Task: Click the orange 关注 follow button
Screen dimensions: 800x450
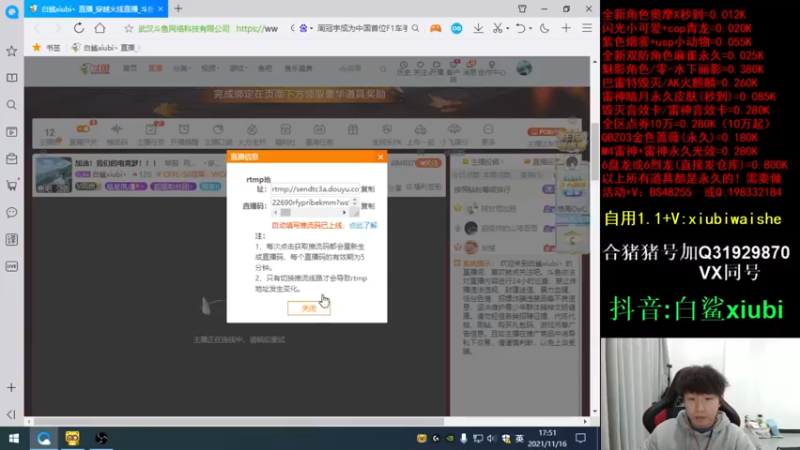Action: pos(428,163)
